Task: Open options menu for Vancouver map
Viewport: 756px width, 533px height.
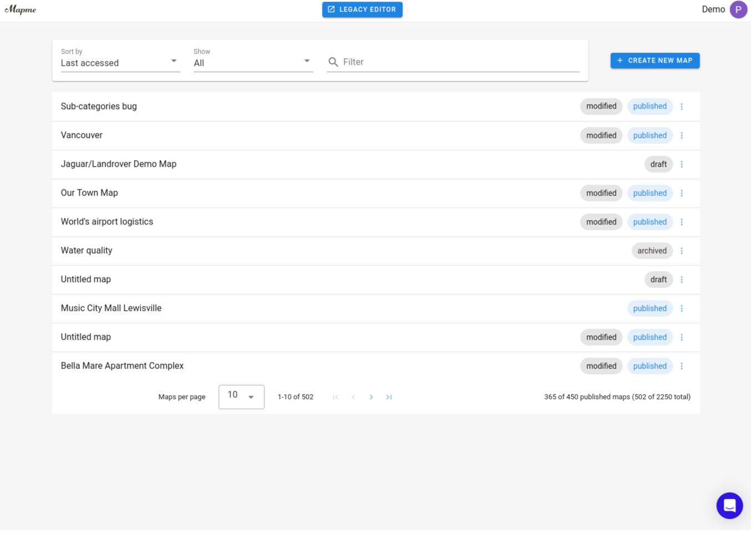Action: pyautogui.click(x=682, y=135)
